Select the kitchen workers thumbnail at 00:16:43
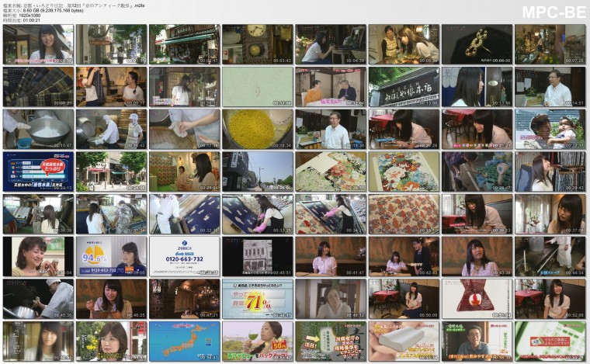The image size is (590, 364). pos(111,130)
